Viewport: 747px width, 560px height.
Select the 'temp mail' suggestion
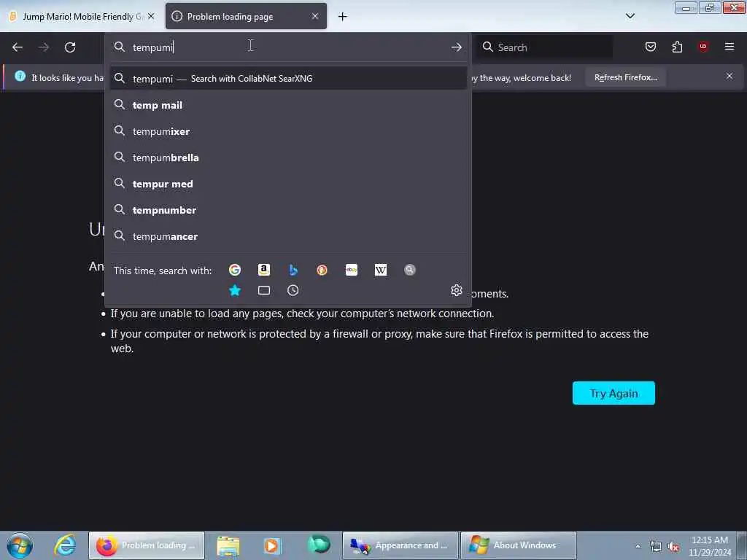(288, 105)
